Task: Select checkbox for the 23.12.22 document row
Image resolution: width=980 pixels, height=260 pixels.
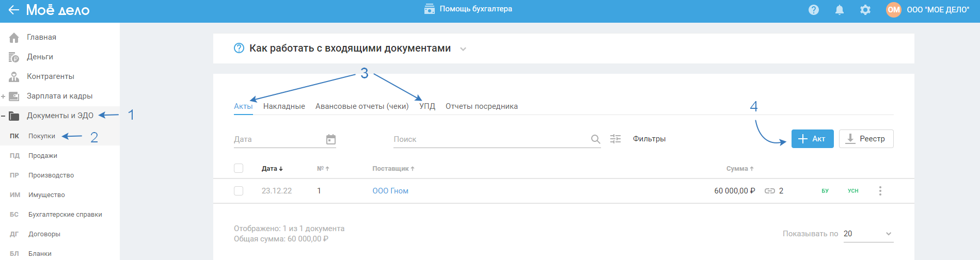Action: click(239, 191)
